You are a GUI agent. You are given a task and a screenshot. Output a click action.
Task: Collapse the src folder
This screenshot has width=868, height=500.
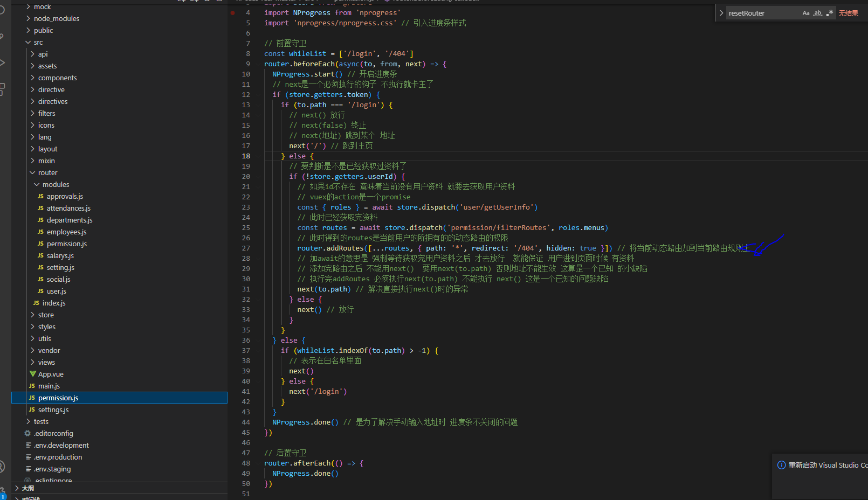[28, 42]
